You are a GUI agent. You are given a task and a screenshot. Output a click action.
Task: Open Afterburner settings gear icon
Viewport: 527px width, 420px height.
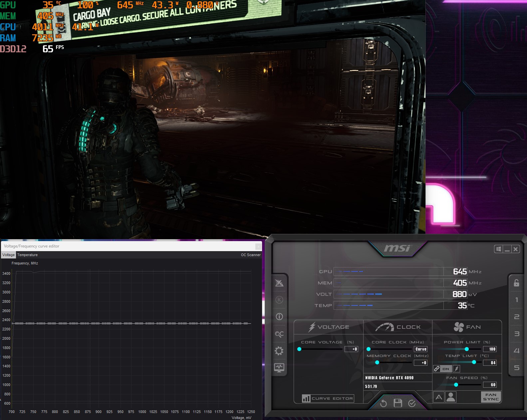(x=279, y=351)
